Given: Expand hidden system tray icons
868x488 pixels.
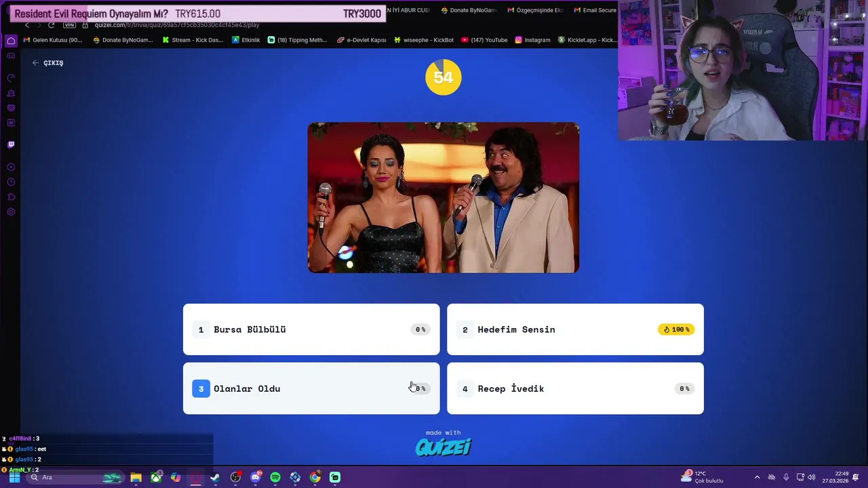Looking at the screenshot, I should click(757, 477).
